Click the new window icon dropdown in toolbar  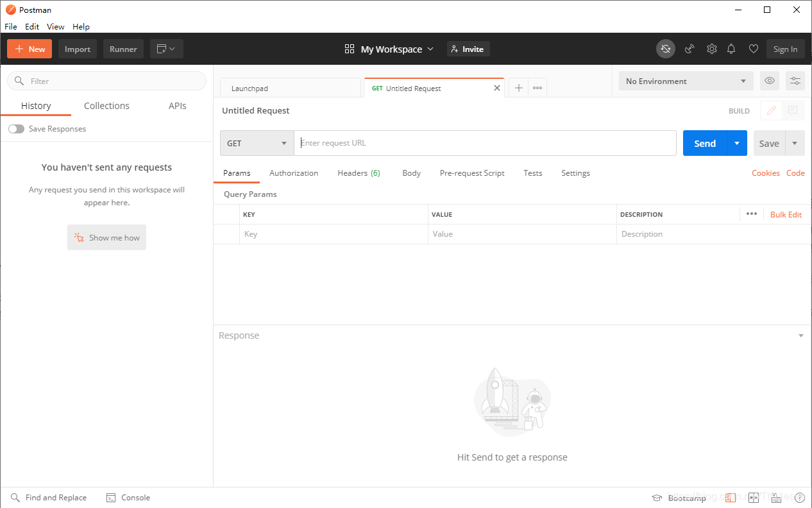(x=167, y=49)
